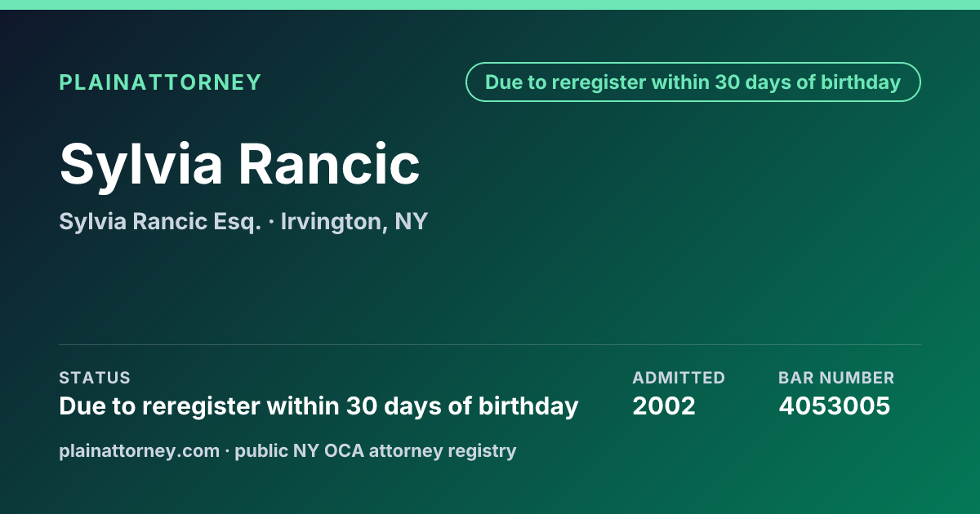Click the PLAINATTORNEY brand logo text
The height and width of the screenshot is (514, 980).
(x=160, y=82)
